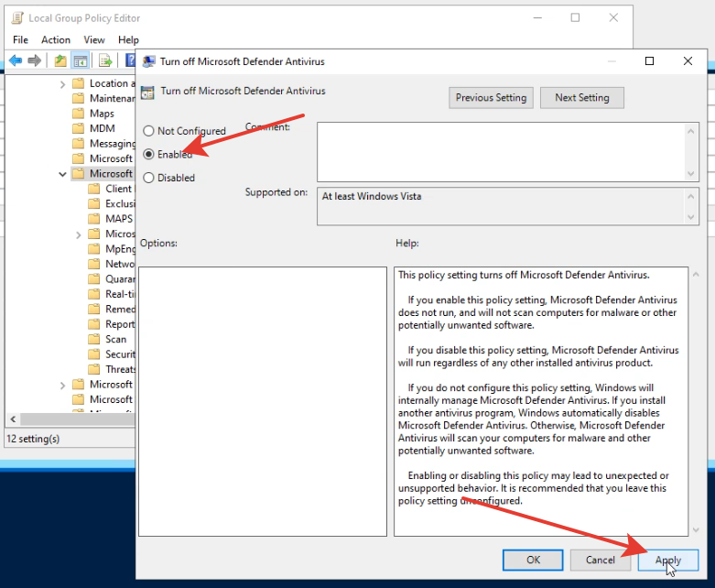Click the MAPS subfolder icon
Viewport: 715px width, 588px height.
tap(94, 219)
